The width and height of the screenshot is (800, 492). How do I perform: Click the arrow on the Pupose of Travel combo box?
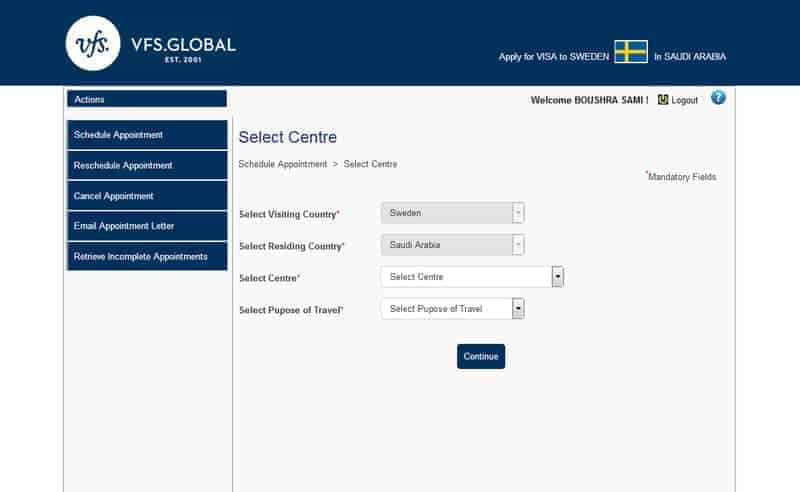pos(518,309)
